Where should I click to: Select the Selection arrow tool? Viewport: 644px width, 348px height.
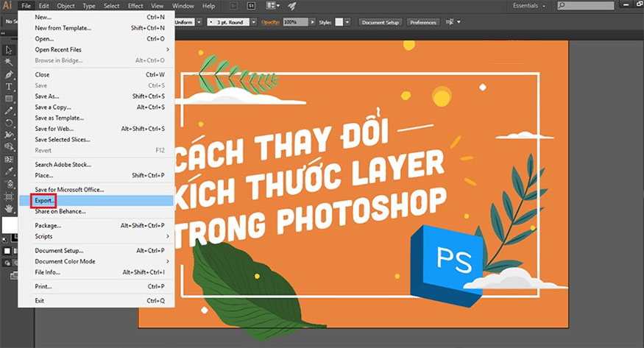(9, 50)
